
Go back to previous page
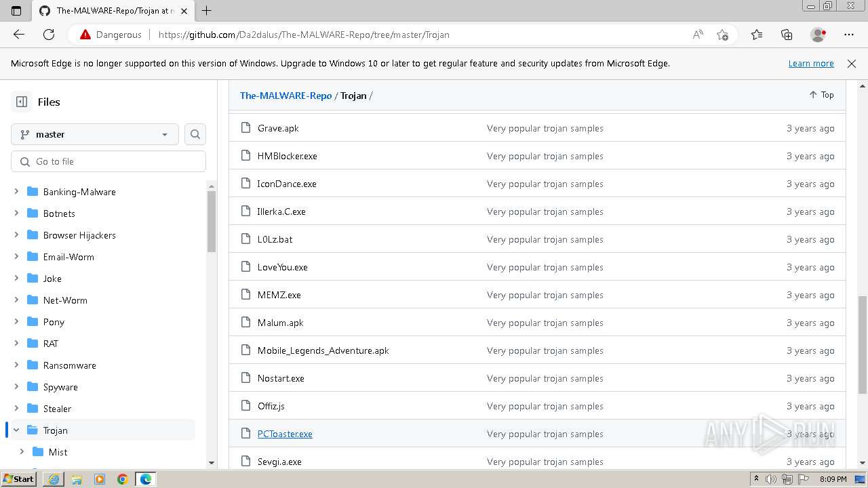[19, 35]
